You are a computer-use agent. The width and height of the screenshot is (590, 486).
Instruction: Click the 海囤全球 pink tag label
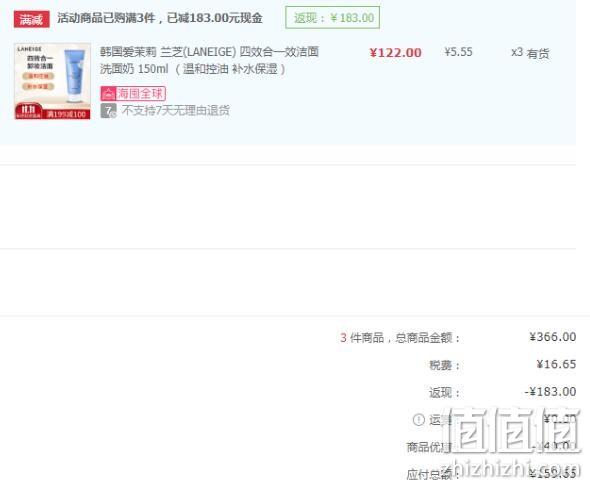click(133, 94)
